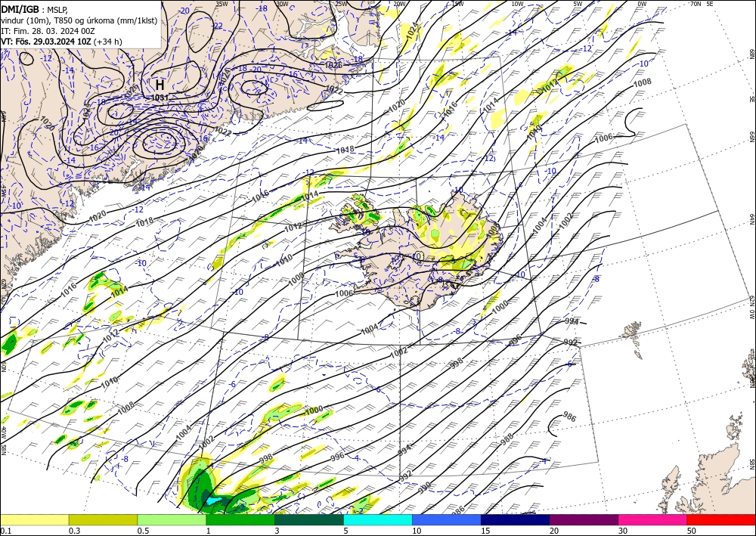Click the olive 0.3 mm legend swatch
Viewport: 756px width, 536px height.
point(103,519)
